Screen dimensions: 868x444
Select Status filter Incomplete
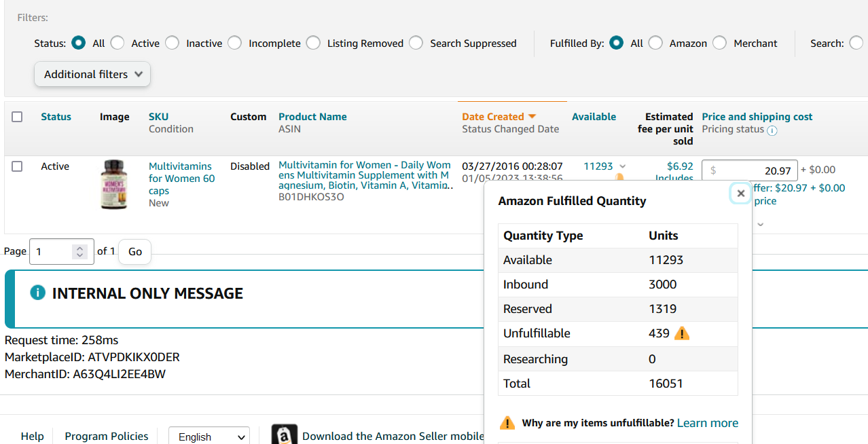point(234,43)
